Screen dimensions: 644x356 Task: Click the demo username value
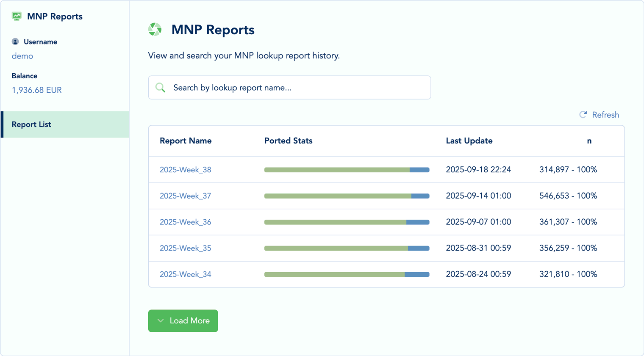coord(22,56)
